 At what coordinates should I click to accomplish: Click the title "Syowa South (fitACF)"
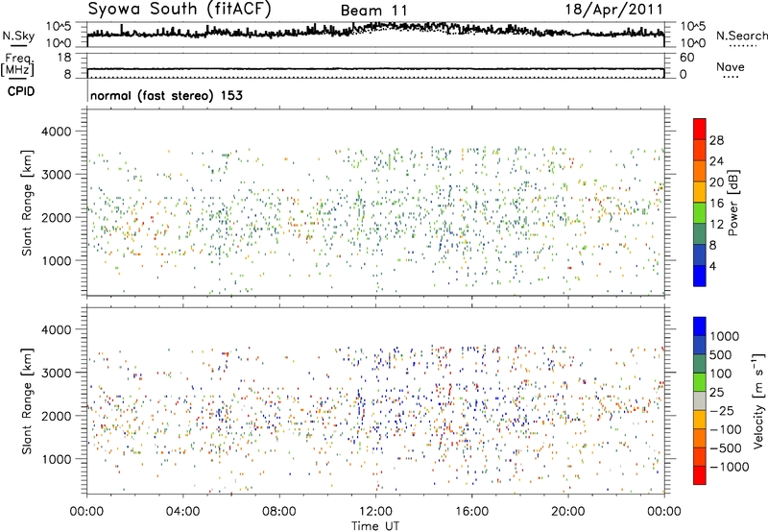click(x=180, y=10)
